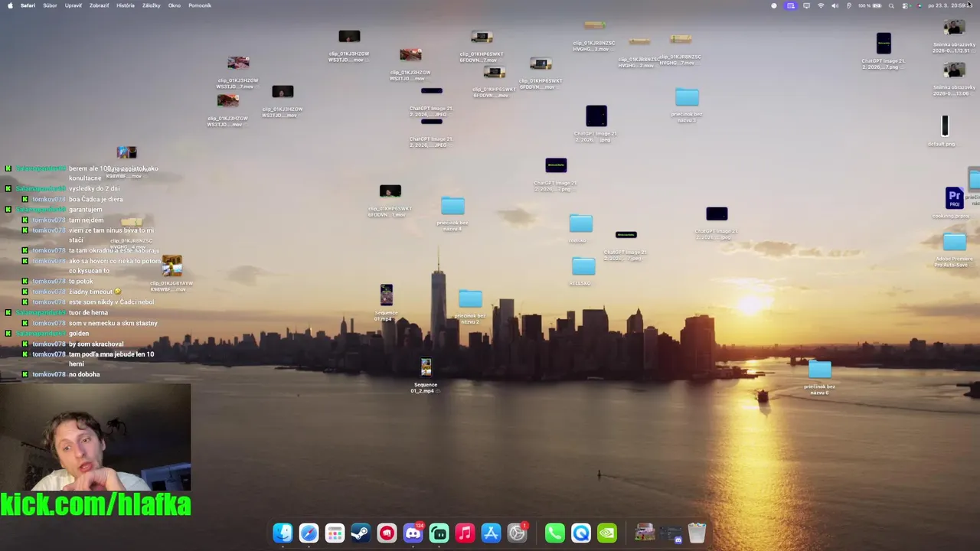Open Finder from the dock

(x=283, y=533)
